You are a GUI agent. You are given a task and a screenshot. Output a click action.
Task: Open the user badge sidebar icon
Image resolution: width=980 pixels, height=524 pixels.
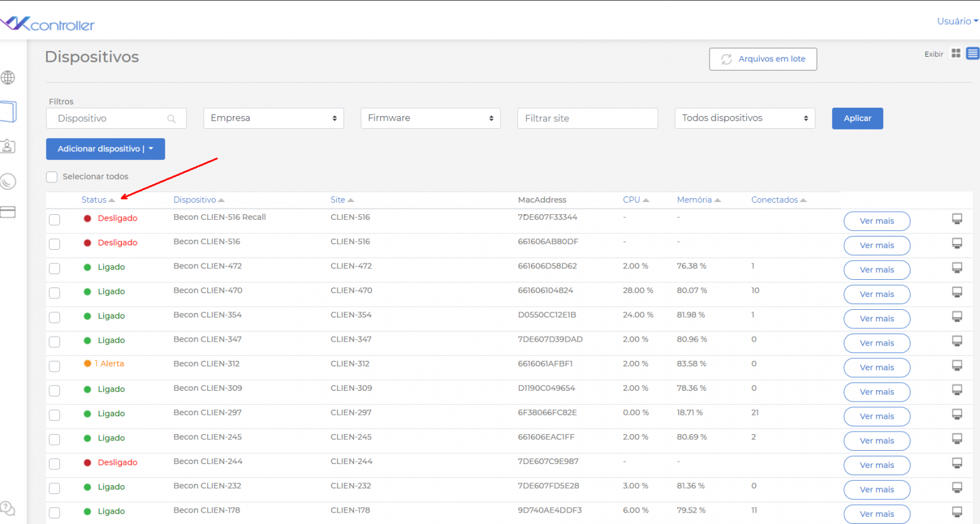coord(8,146)
